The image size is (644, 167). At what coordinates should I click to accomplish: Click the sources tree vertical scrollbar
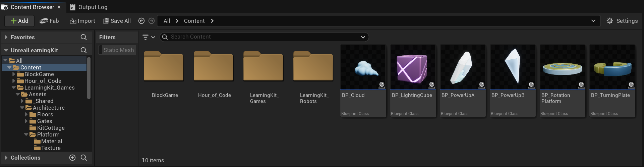pyautogui.click(x=89, y=78)
